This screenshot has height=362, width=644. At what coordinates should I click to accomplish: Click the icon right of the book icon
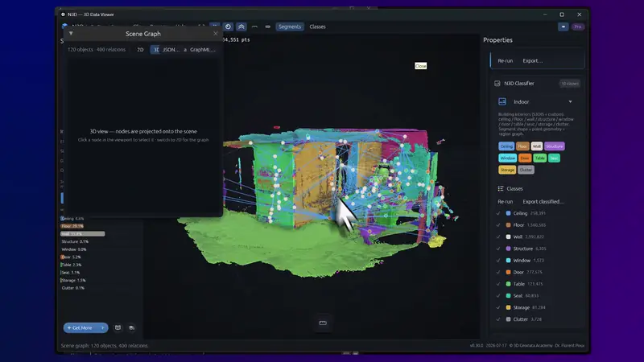[x=131, y=327]
